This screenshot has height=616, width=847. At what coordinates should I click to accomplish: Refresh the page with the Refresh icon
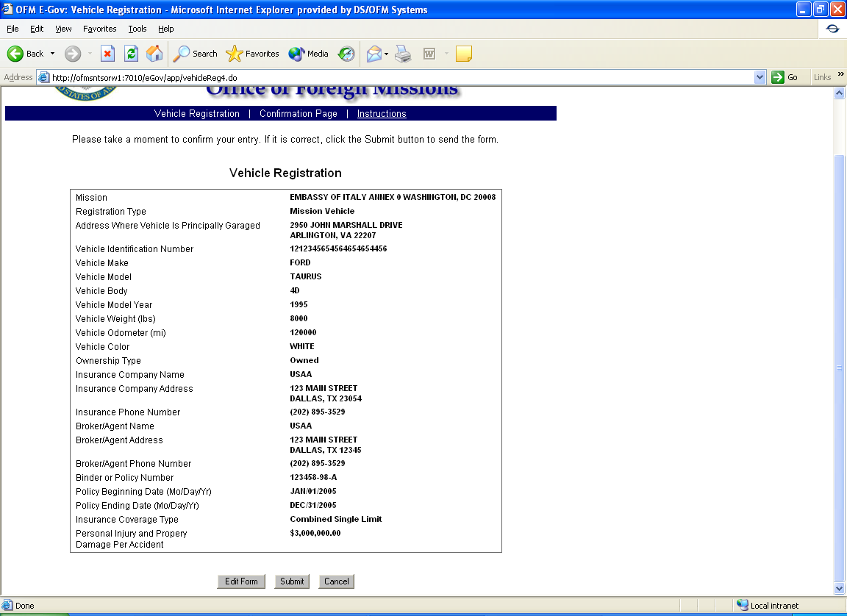click(131, 54)
